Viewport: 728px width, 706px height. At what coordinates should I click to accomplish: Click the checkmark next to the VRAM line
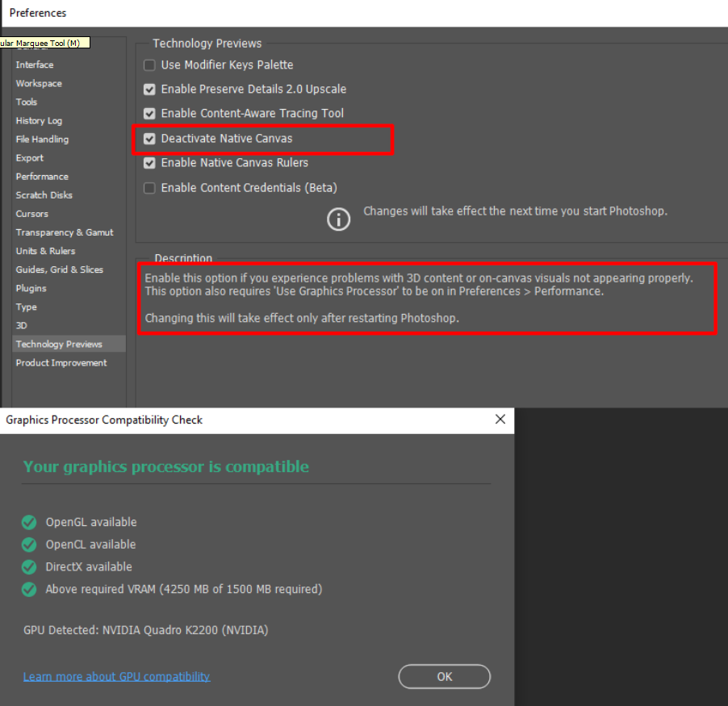point(29,590)
